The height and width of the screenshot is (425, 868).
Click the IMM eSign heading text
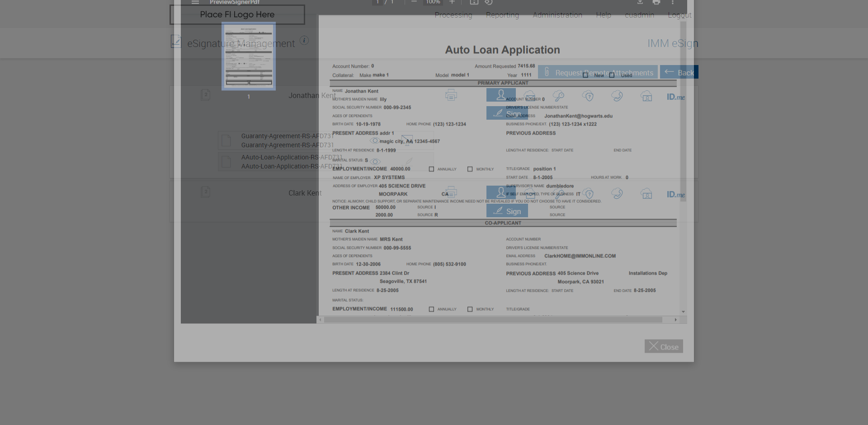point(673,43)
